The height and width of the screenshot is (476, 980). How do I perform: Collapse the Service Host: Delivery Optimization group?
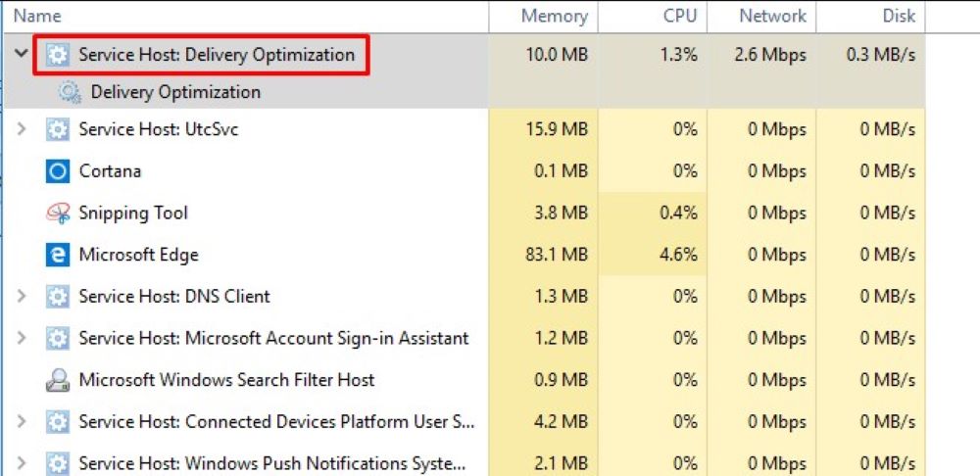22,55
